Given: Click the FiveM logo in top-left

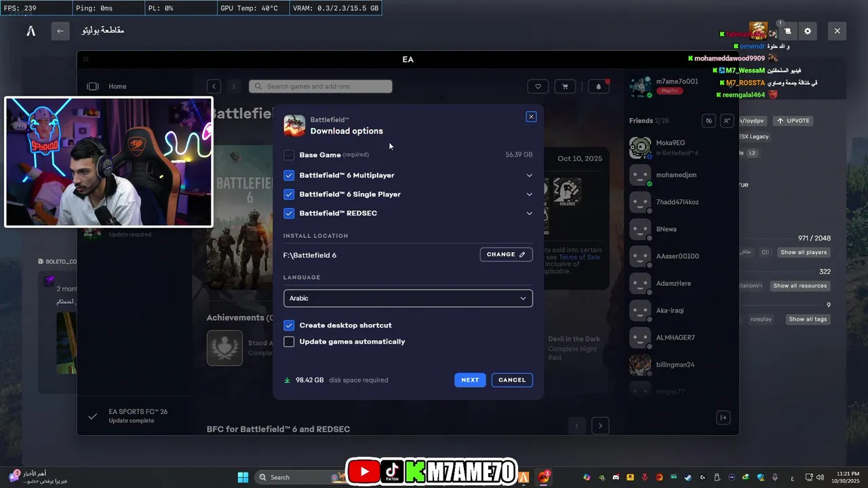Looking at the screenshot, I should (x=31, y=30).
